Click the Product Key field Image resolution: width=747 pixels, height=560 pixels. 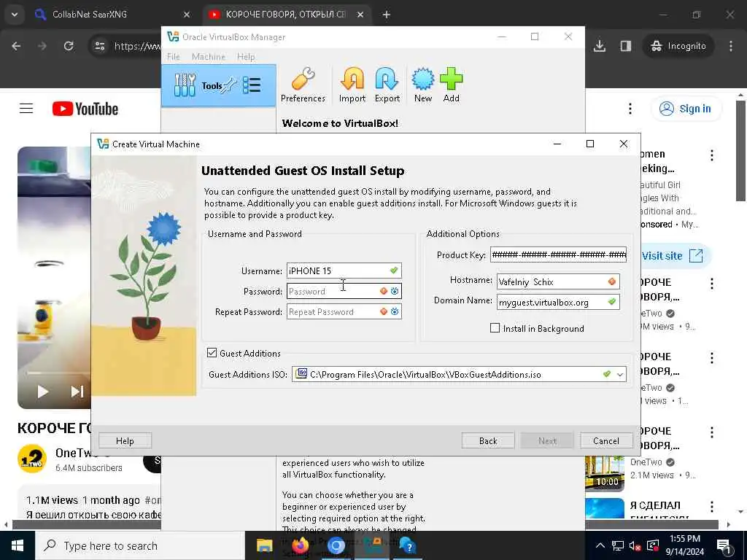click(x=558, y=254)
